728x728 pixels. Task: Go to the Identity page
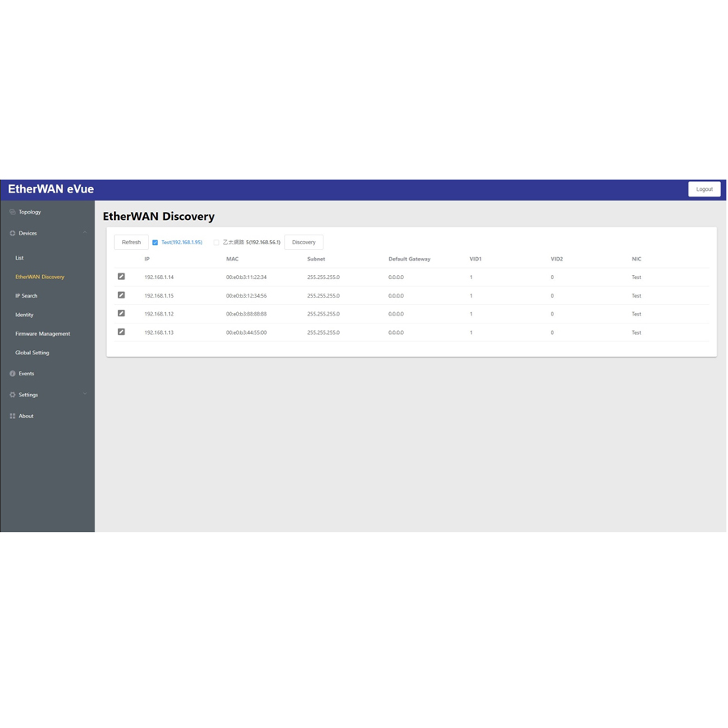(24, 315)
